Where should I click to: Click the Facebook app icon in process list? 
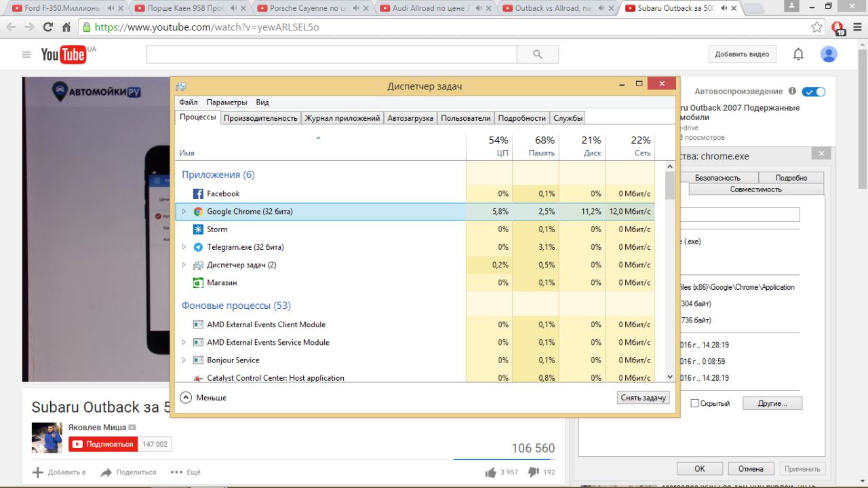(x=198, y=193)
